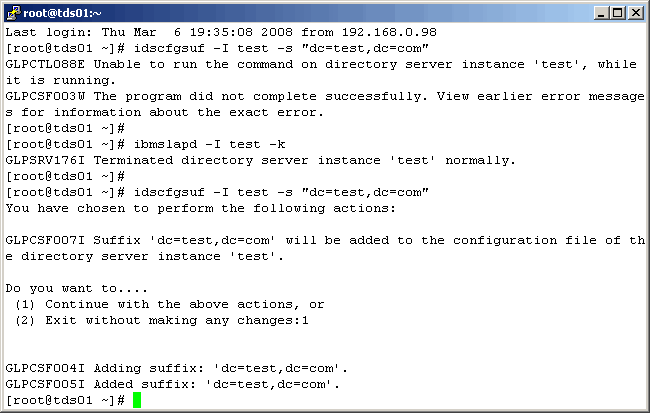Click "You have chosen to perform" line
This screenshot has height=413, width=650.
tap(200, 208)
